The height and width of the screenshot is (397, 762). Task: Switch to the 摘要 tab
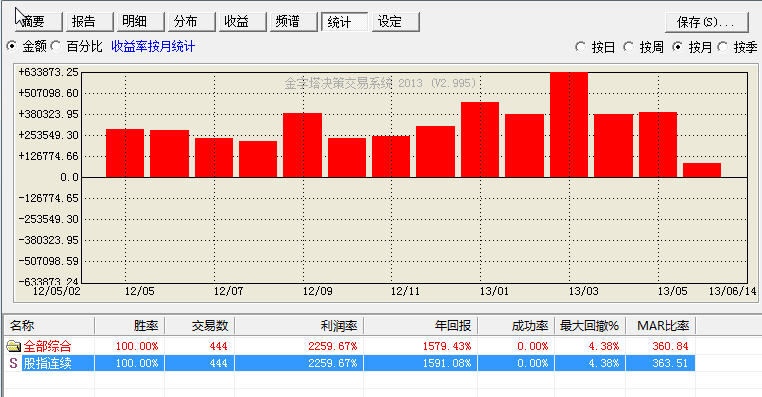pos(38,21)
